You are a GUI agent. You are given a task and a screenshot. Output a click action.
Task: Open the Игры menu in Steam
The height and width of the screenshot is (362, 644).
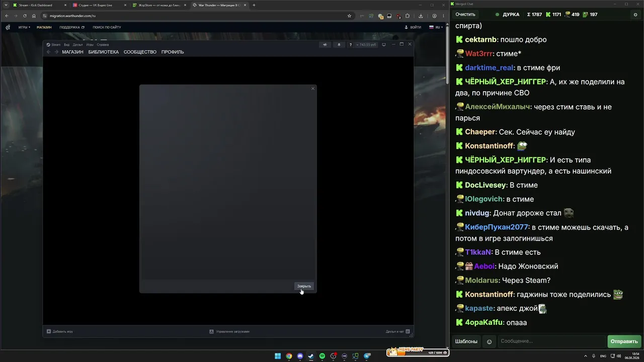(90, 45)
